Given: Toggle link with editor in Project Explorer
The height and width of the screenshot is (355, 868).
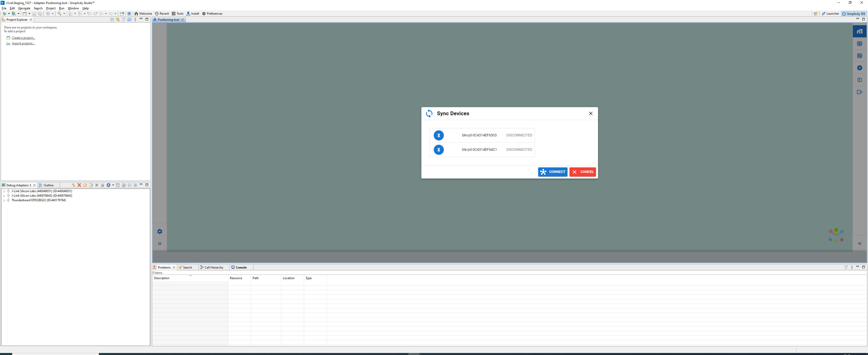Looking at the screenshot, I should tap(118, 19).
